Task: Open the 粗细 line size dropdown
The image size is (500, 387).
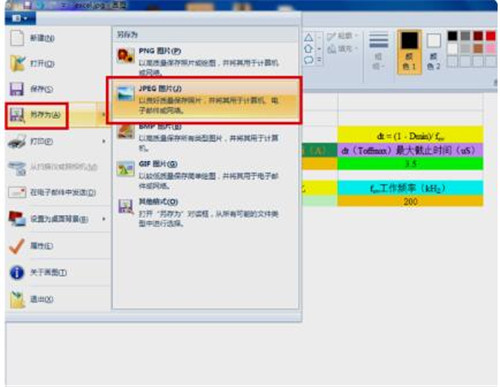Action: click(379, 51)
